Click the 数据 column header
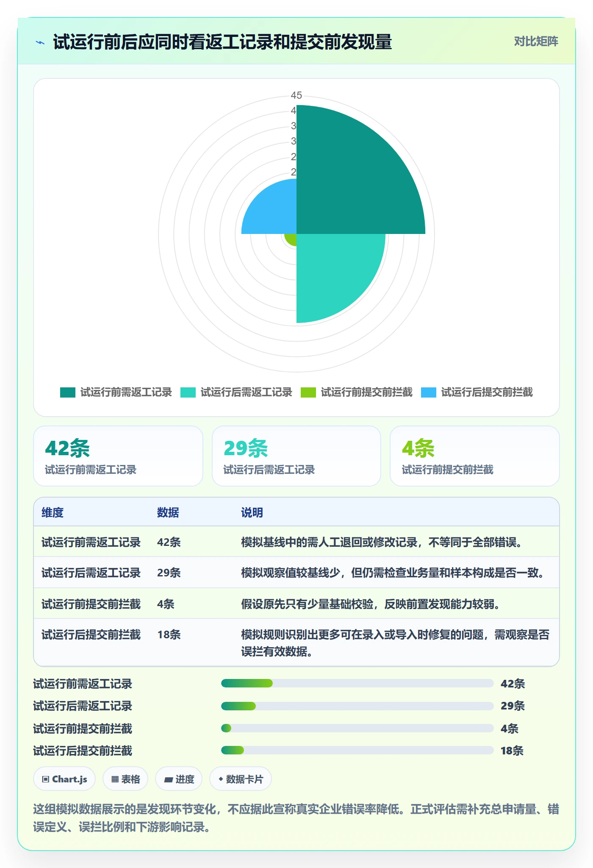593x868 pixels. 168,512
